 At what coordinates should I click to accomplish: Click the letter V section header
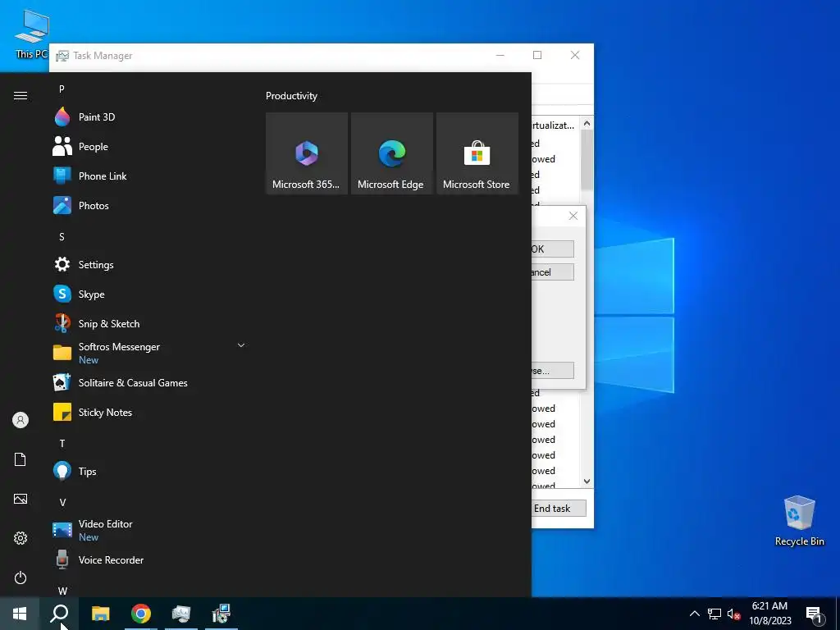(x=62, y=503)
